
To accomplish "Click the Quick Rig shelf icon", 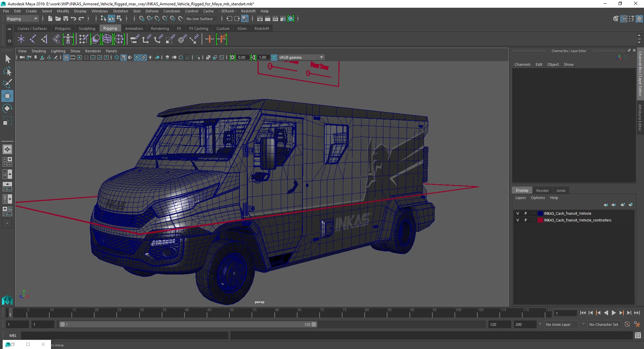I will [68, 39].
